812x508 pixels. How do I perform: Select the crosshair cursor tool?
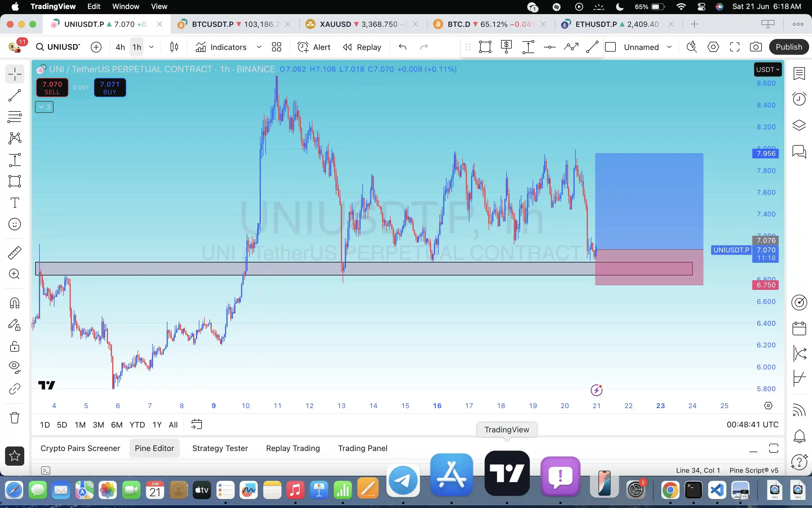pos(15,74)
